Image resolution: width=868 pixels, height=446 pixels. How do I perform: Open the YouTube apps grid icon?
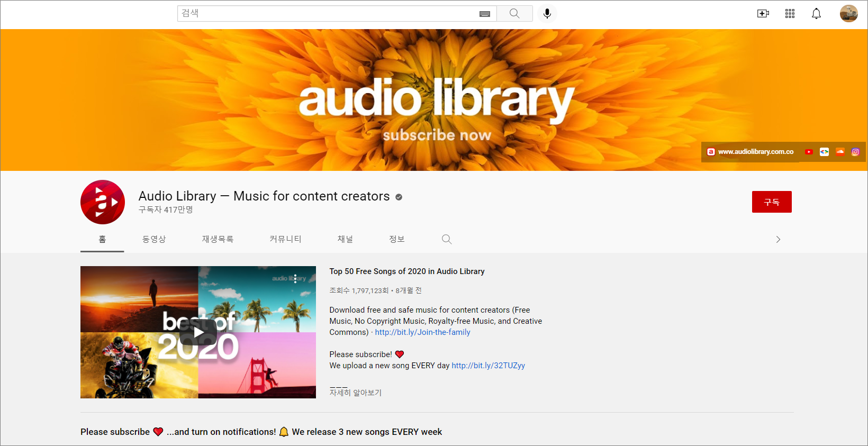click(790, 14)
